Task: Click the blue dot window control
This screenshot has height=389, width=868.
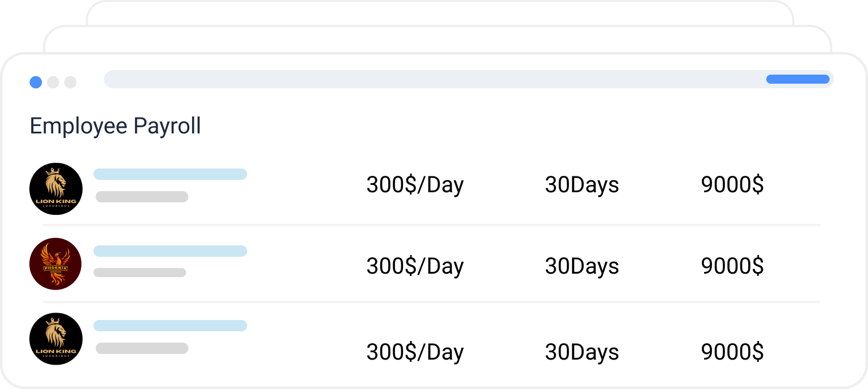Action: tap(36, 83)
